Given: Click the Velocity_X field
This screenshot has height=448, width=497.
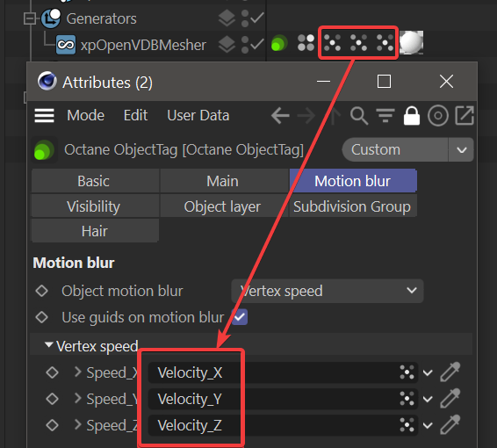Looking at the screenshot, I should (x=283, y=372).
